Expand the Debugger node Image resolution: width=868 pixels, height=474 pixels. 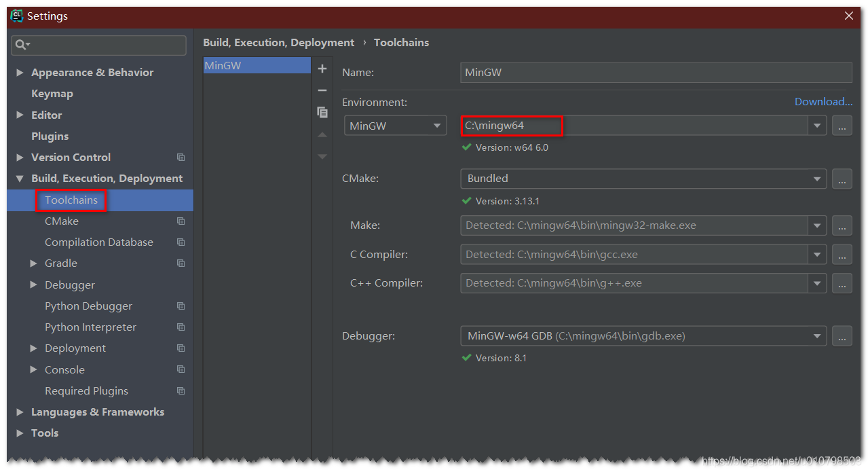tap(33, 285)
